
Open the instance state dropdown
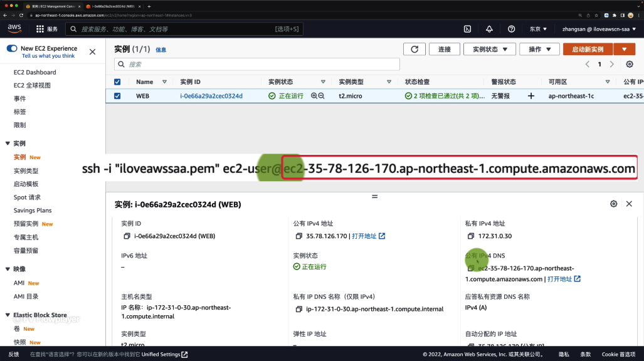tap(490, 50)
